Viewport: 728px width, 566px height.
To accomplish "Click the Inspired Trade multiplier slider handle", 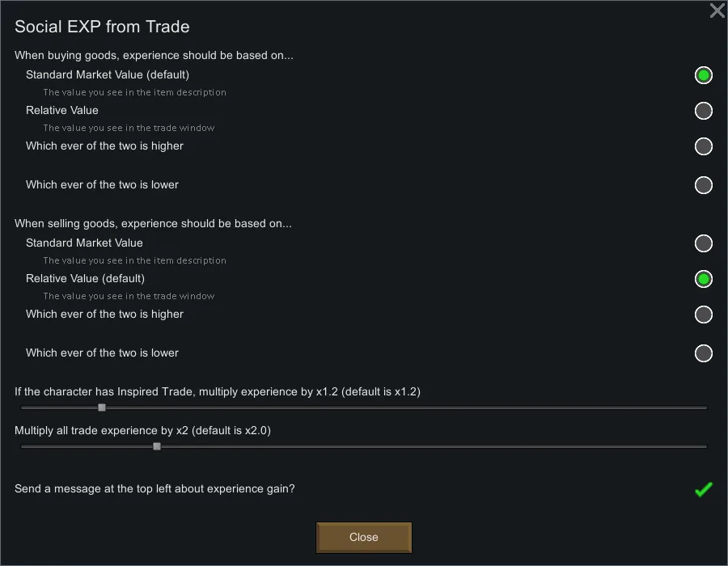I will coord(102,408).
